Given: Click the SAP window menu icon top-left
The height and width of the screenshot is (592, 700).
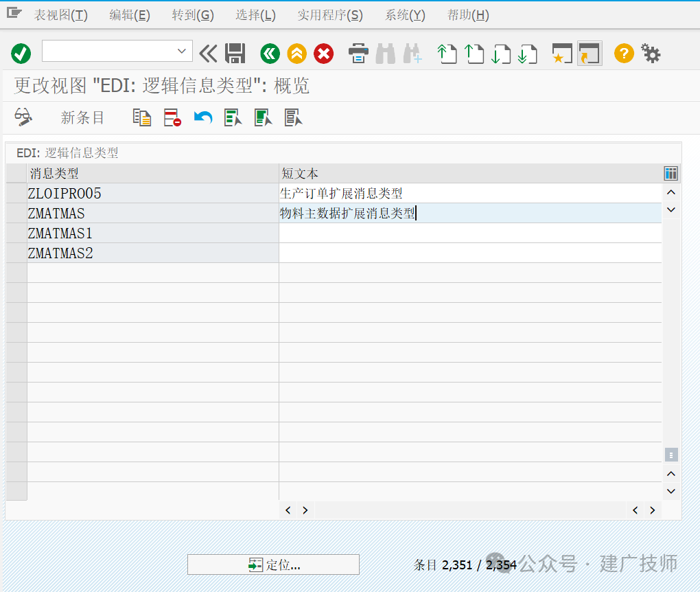Looking at the screenshot, I should tap(14, 13).
